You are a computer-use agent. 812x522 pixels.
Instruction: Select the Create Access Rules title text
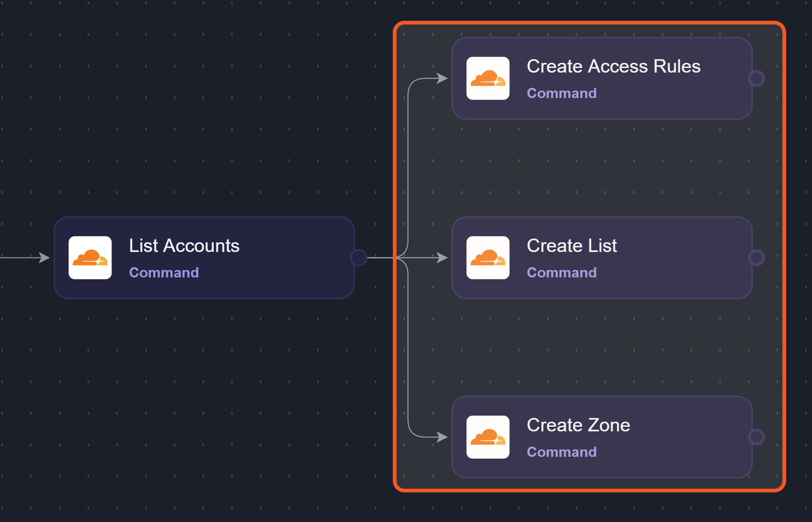point(613,66)
